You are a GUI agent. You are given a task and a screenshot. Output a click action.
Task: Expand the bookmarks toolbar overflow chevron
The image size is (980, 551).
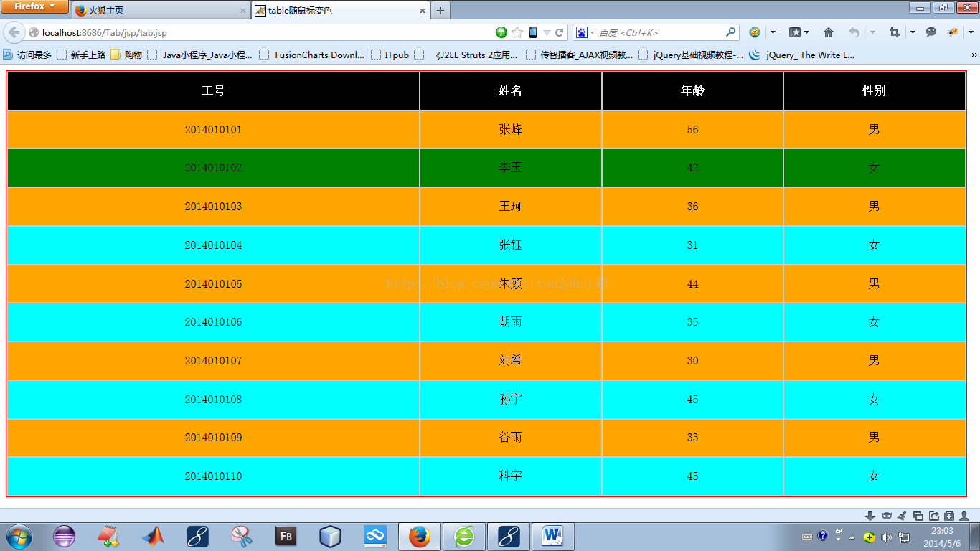(974, 55)
